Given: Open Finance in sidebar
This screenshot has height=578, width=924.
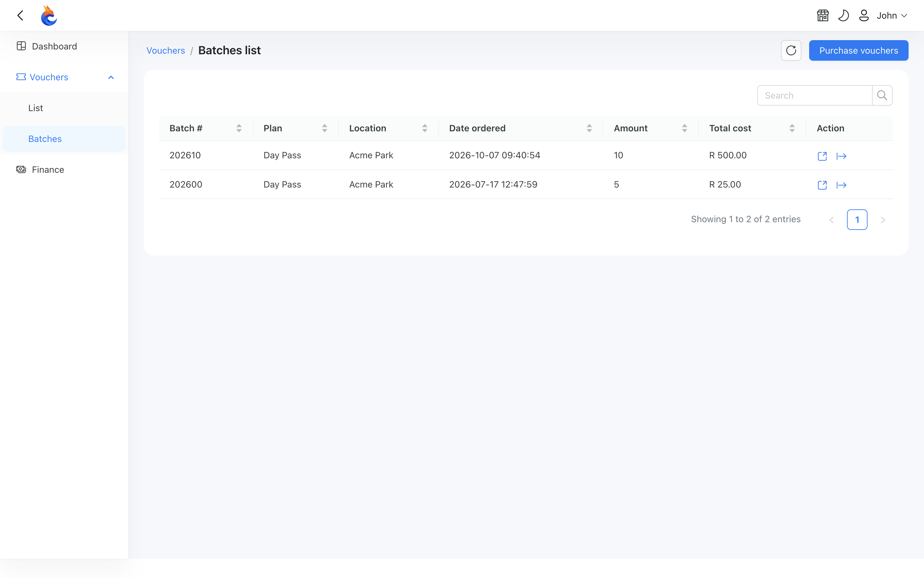Looking at the screenshot, I should 64,169.
